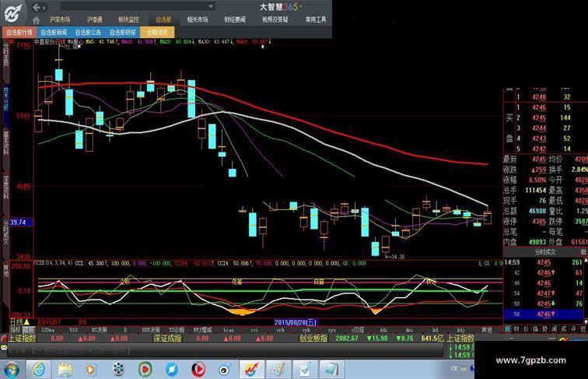This screenshot has height=379, width=588.
Task: Click the 大智慧 arrow logo icon
Action: 13,13
